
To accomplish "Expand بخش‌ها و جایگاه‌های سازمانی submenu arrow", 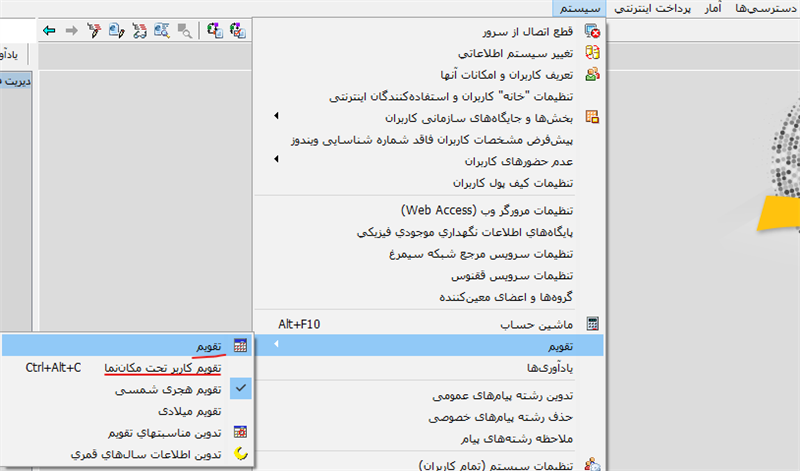I will [x=277, y=118].
